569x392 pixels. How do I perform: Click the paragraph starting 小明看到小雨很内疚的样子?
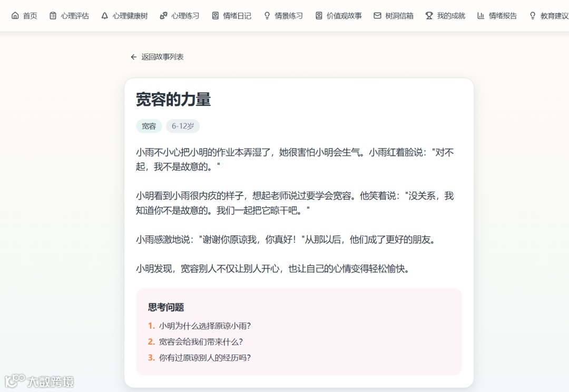[295, 203]
